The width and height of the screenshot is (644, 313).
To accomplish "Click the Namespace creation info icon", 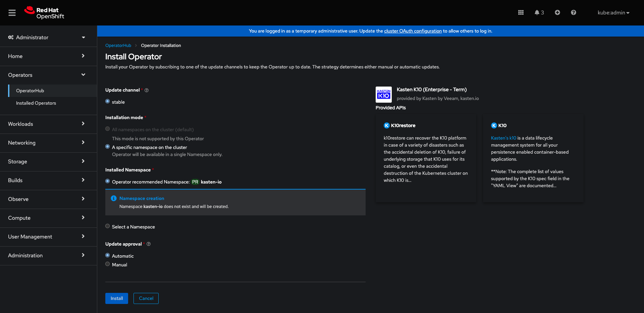I will coord(114,198).
